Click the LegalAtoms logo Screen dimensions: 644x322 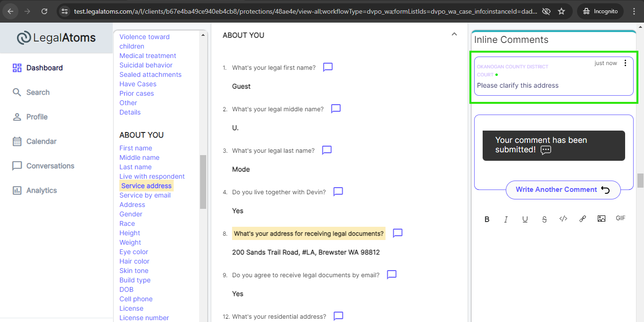coord(56,38)
